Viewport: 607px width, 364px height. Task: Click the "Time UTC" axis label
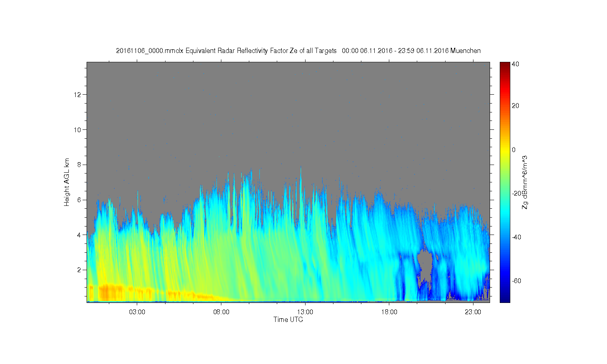point(288,320)
